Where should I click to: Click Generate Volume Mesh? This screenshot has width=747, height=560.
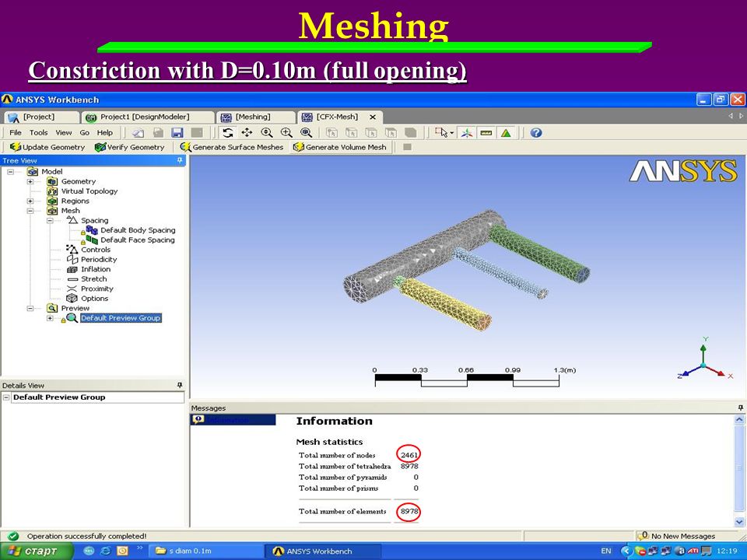(x=340, y=147)
